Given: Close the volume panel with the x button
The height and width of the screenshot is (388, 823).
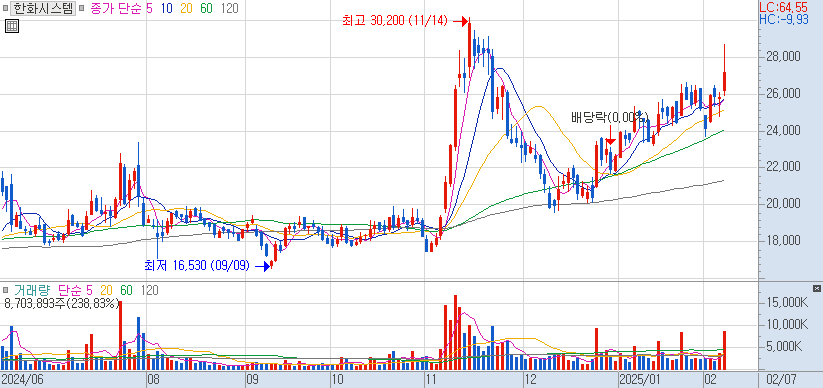Looking at the screenshot, I should pos(816,289).
